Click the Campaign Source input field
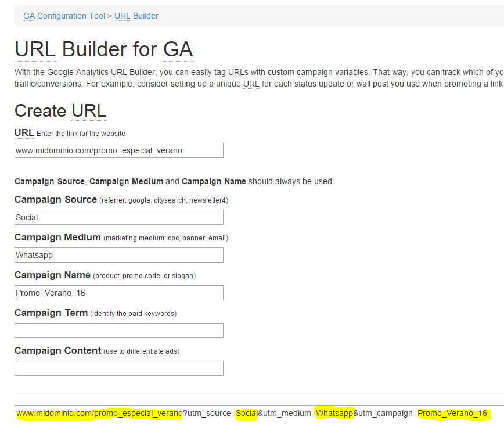The image size is (504, 431). point(119,217)
